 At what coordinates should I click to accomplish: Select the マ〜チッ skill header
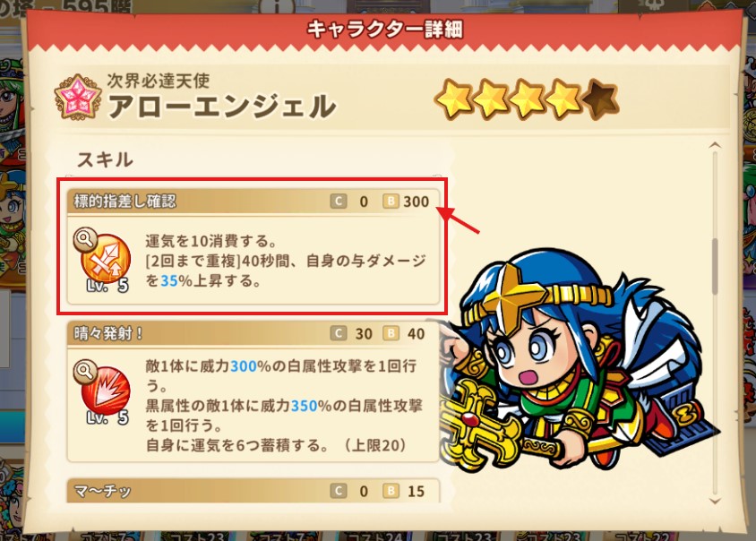click(253, 491)
